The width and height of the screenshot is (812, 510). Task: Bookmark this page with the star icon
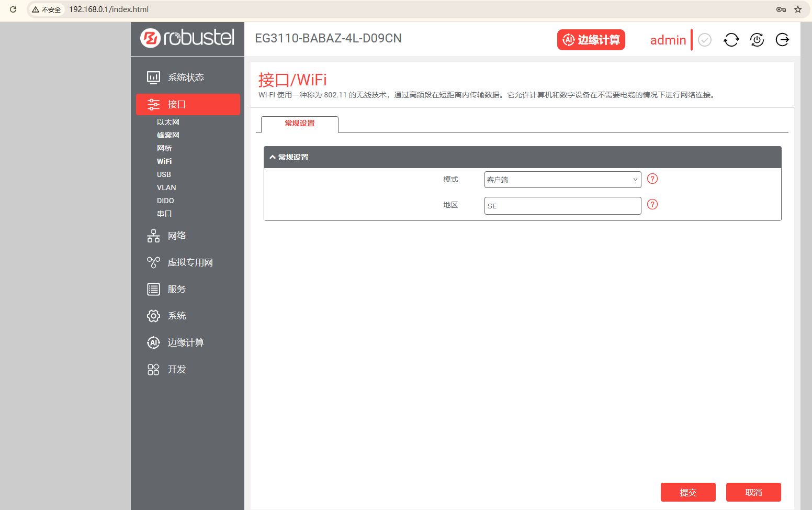point(798,9)
